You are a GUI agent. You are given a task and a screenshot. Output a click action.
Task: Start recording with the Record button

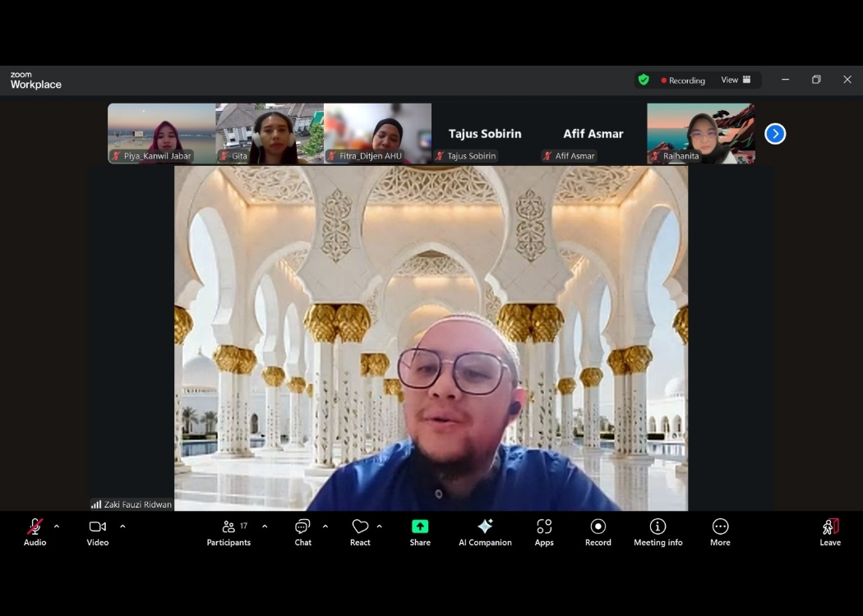pyautogui.click(x=598, y=531)
